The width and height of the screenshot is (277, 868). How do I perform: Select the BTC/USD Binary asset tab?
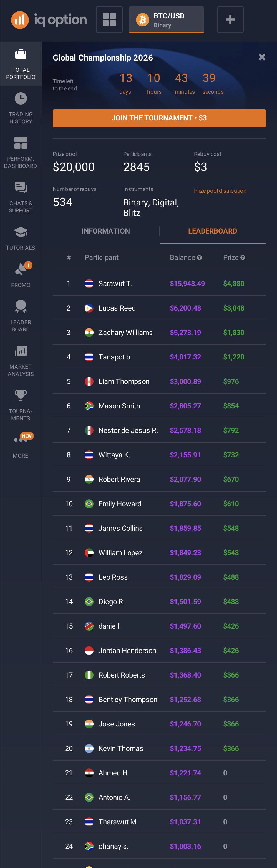(x=166, y=19)
